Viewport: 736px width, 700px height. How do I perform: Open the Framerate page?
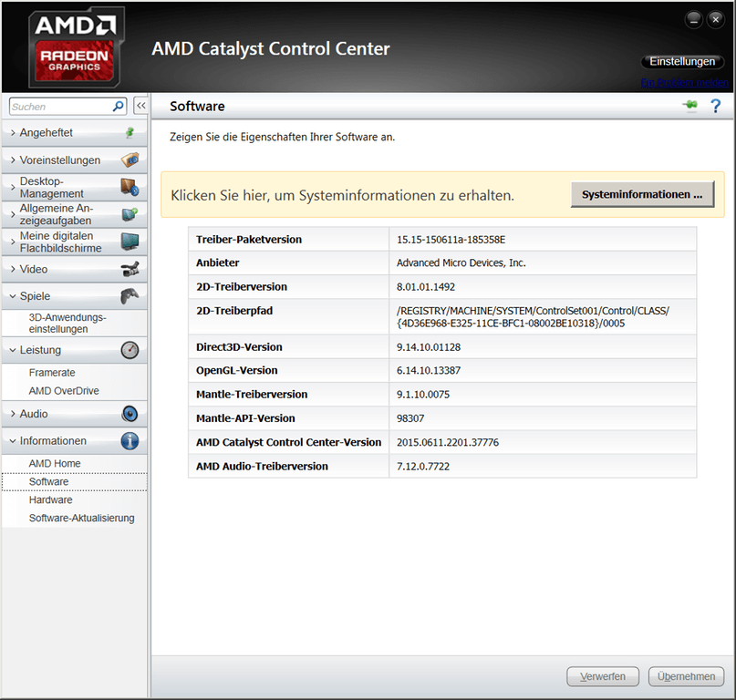point(52,373)
